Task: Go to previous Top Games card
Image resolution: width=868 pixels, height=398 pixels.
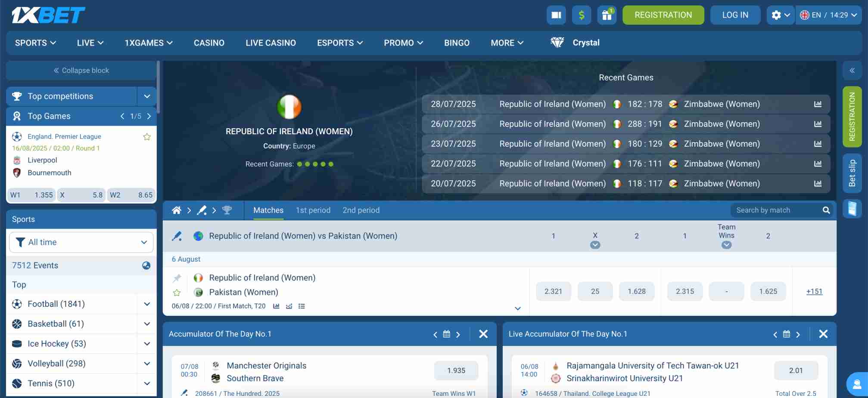Action: click(122, 116)
